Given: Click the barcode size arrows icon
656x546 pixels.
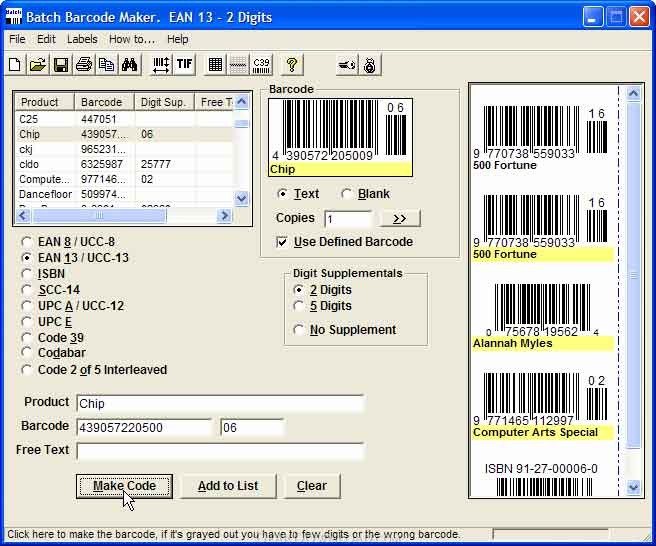Looking at the screenshot, I should click(x=161, y=65).
